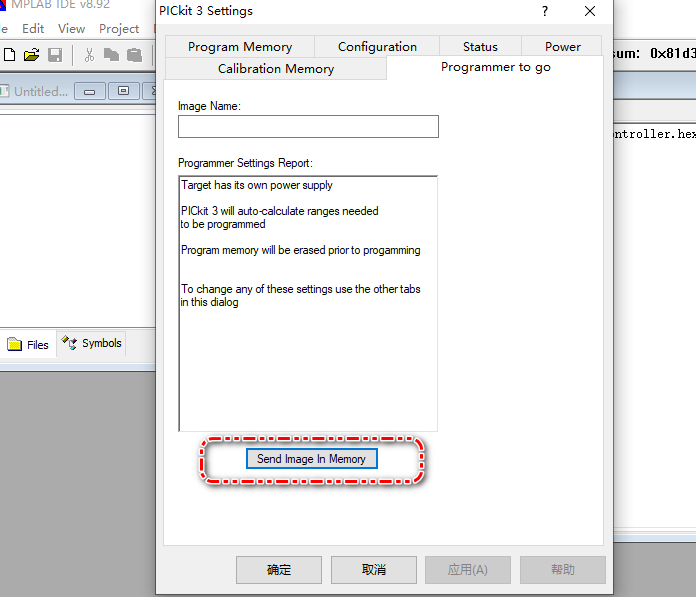Restore the Untitled workspace child window
Viewport: 696px width, 597px height.
123,91
